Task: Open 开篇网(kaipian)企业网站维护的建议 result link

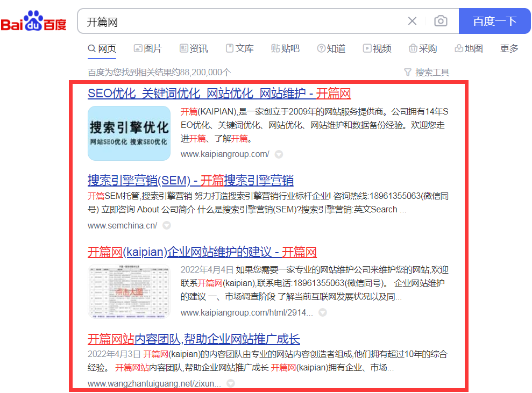Action: coord(202,252)
